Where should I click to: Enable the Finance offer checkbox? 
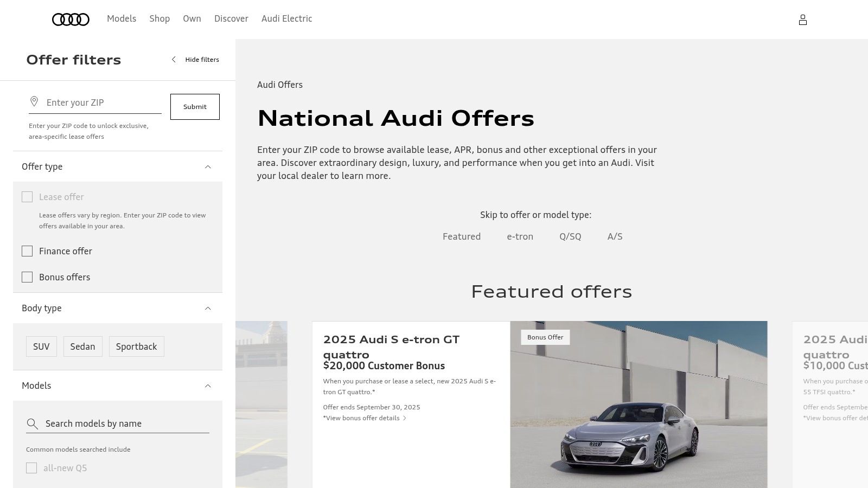pos(27,251)
